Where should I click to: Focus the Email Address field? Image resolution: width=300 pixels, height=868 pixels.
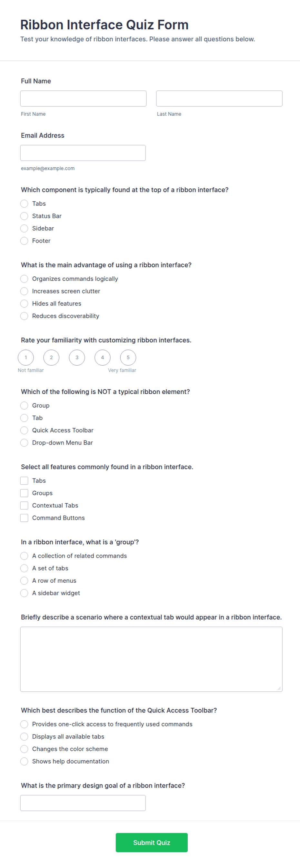(x=83, y=153)
